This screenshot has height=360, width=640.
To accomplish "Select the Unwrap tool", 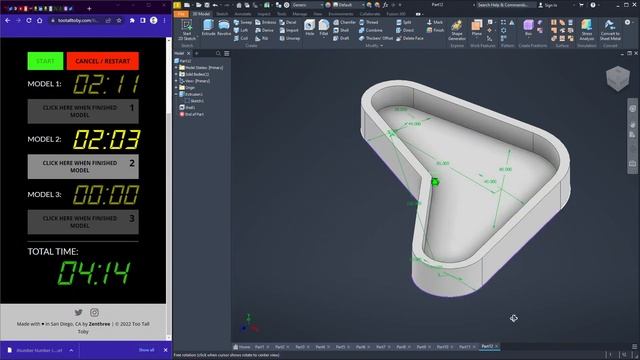I will click(290, 38).
